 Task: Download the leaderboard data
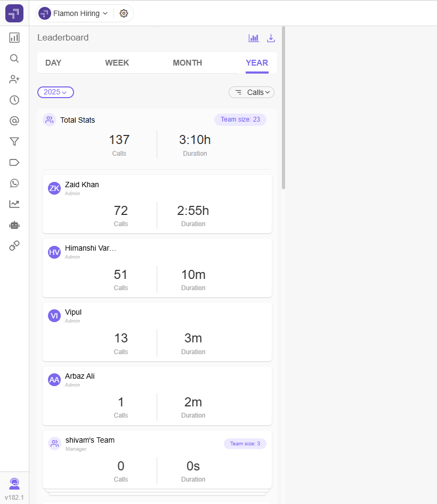click(271, 38)
